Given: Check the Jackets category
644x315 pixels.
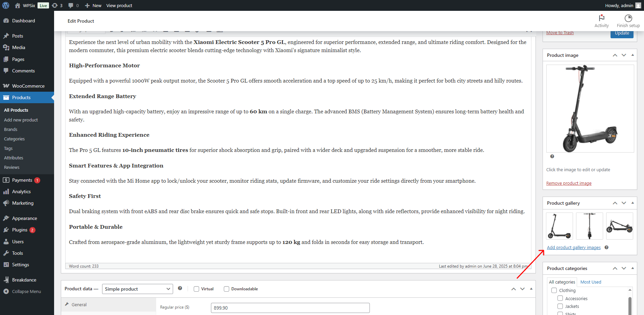Looking at the screenshot, I should click(560, 306).
